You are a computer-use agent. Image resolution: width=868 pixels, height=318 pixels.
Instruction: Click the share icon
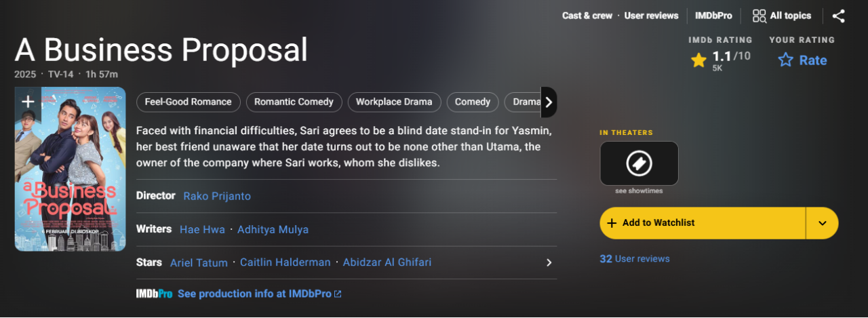coord(838,16)
